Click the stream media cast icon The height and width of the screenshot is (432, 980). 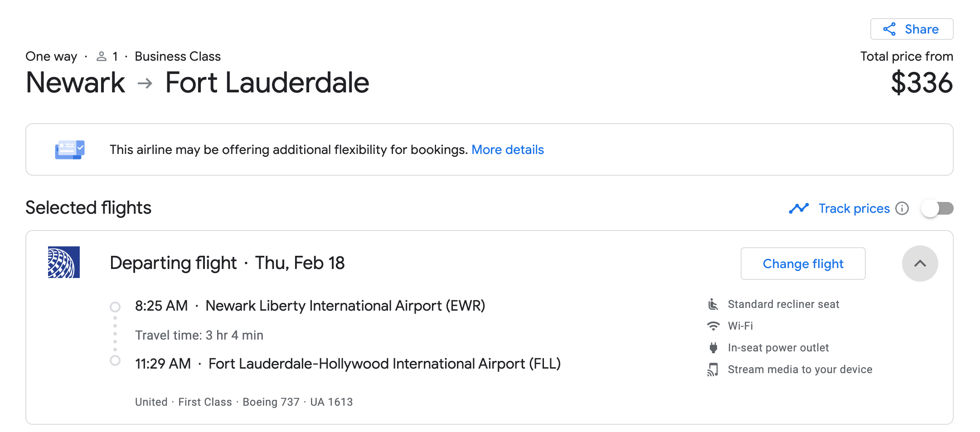[x=713, y=370]
